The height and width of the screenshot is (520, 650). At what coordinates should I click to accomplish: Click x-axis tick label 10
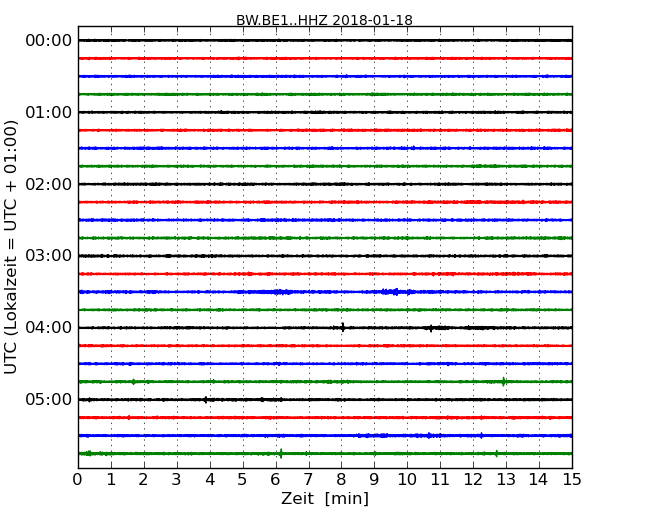(x=407, y=480)
